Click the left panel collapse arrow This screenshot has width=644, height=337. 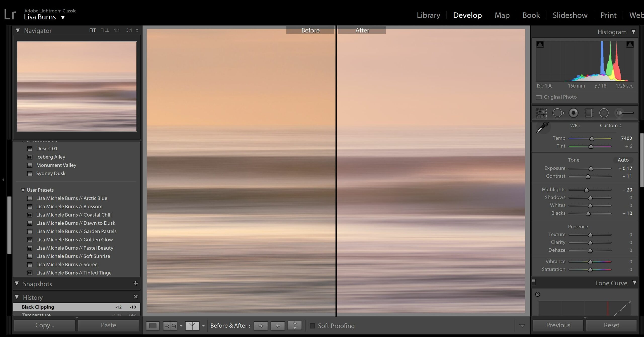pos(3,180)
